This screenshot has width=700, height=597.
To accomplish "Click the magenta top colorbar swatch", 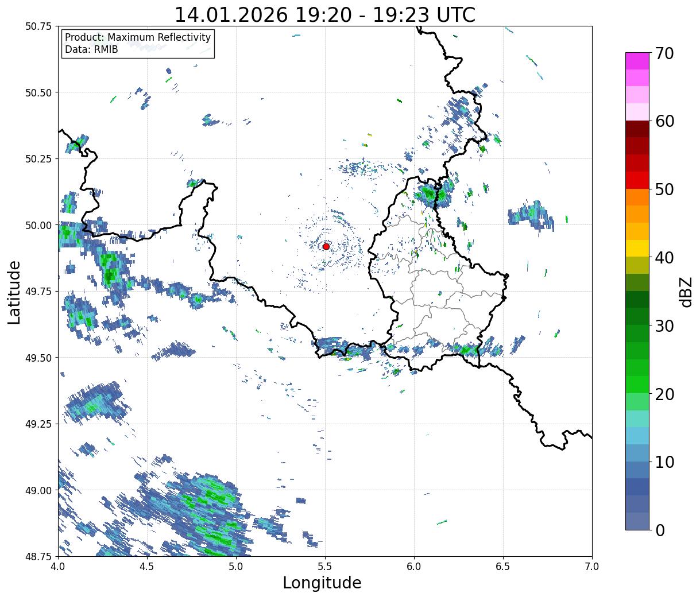I will click(x=637, y=61).
